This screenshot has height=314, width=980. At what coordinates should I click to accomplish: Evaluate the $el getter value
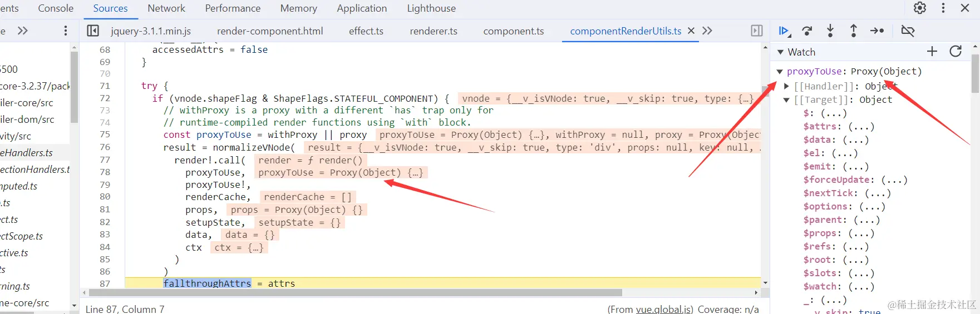(844, 153)
